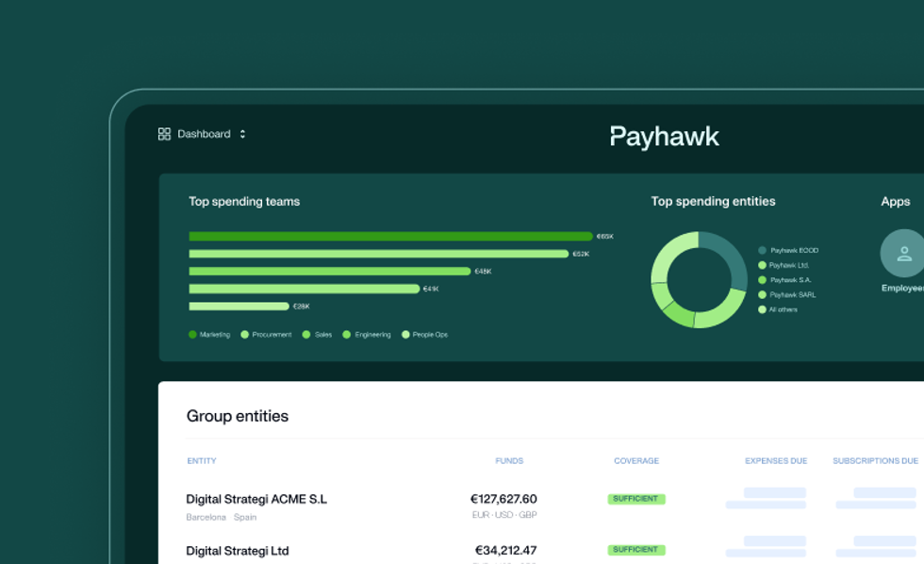The width and height of the screenshot is (924, 564).
Task: Click the Sales legend dot
Action: [x=305, y=334]
